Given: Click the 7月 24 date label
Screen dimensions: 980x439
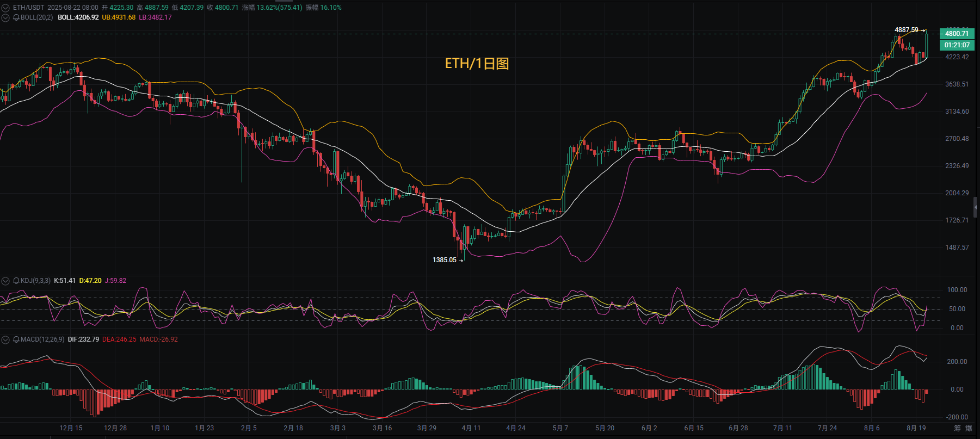Looking at the screenshot, I should tap(827, 428).
